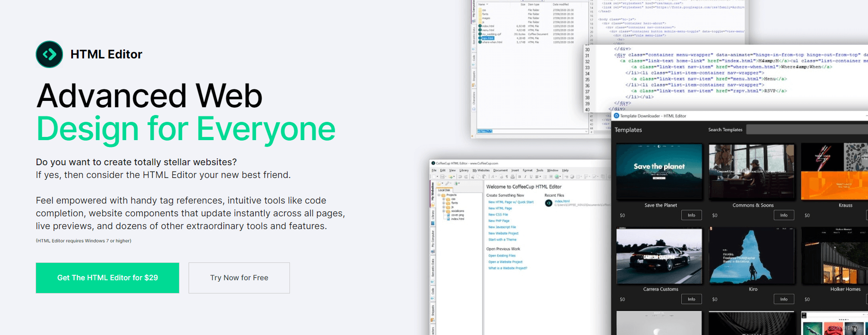Viewport: 868px width, 335px height.
Task: Select the Carrera Customs template thumbnail
Action: pyautogui.click(x=659, y=256)
